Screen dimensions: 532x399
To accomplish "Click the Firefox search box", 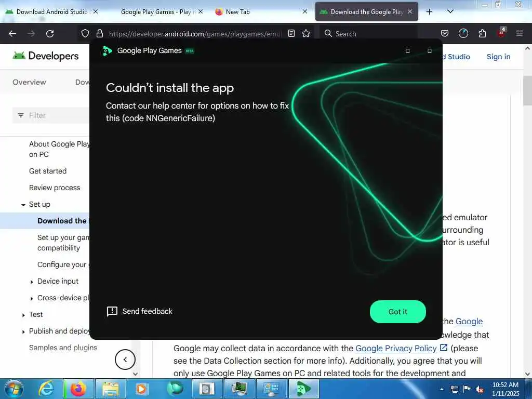I will pyautogui.click(x=368, y=34).
